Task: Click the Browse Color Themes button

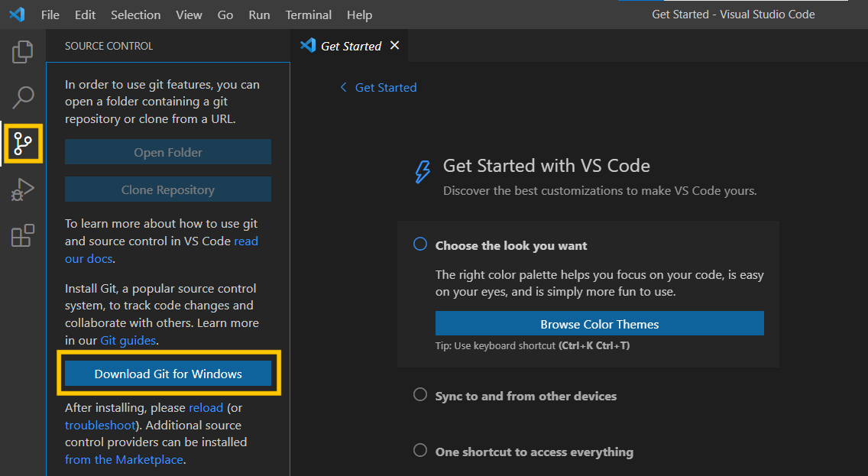Action: (600, 324)
